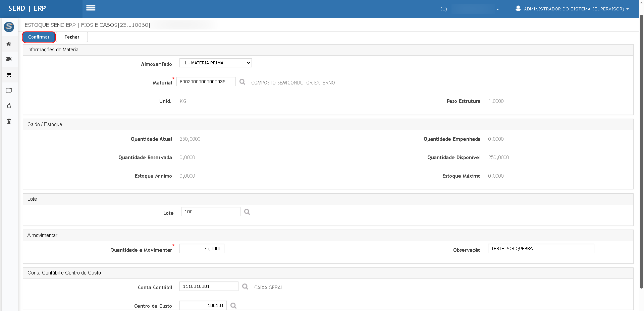Open the shopping cart sidebar icon

(9, 75)
